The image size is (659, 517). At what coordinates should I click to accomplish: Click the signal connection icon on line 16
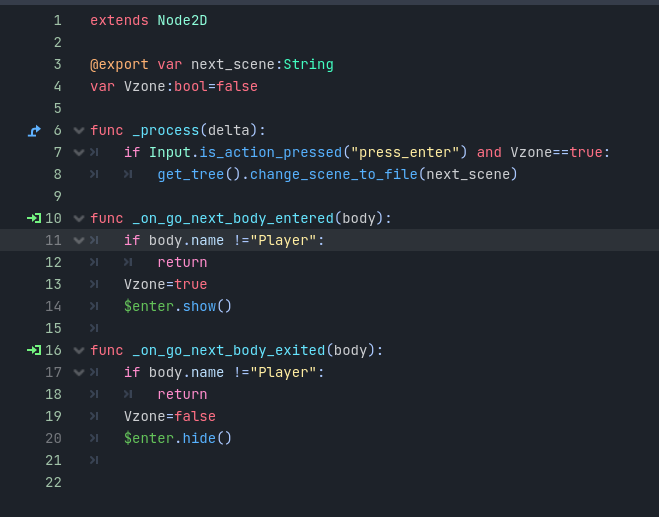pos(34,350)
